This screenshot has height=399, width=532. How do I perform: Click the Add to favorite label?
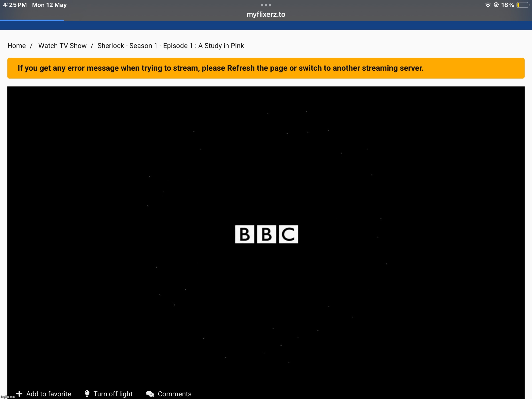(x=49, y=394)
